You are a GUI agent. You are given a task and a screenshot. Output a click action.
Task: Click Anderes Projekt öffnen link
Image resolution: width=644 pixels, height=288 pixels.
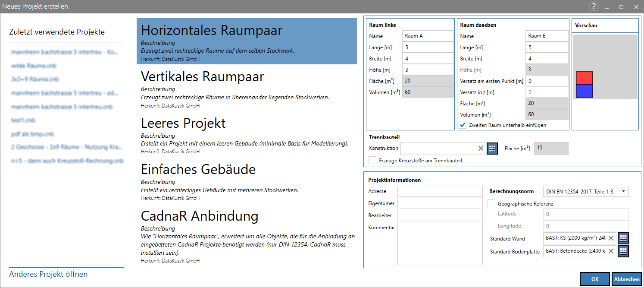click(x=48, y=274)
